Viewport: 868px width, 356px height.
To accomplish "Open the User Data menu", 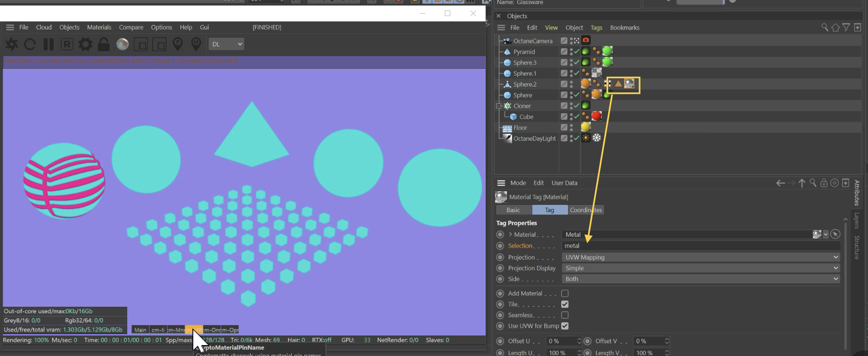I will (564, 183).
